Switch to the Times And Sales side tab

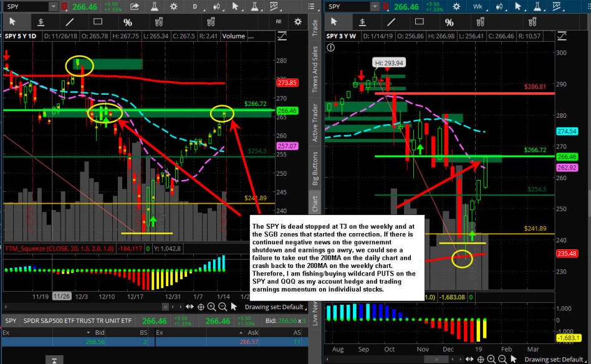(x=315, y=69)
